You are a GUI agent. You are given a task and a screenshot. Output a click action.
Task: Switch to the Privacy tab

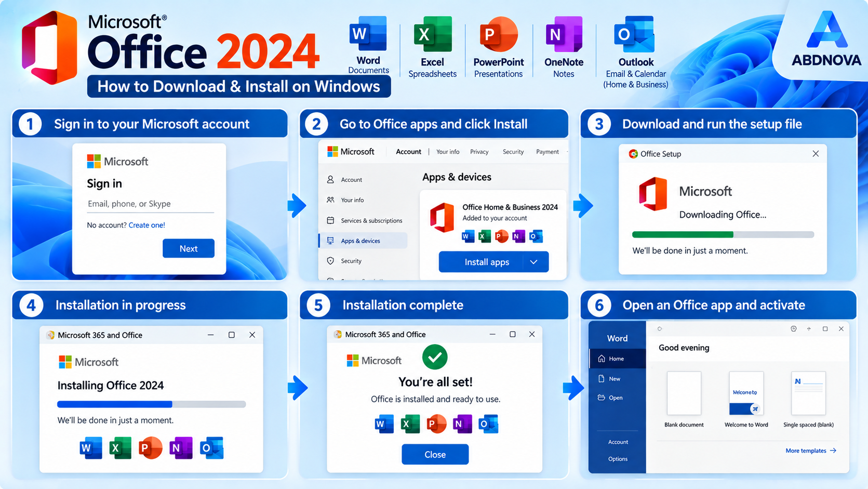(479, 152)
